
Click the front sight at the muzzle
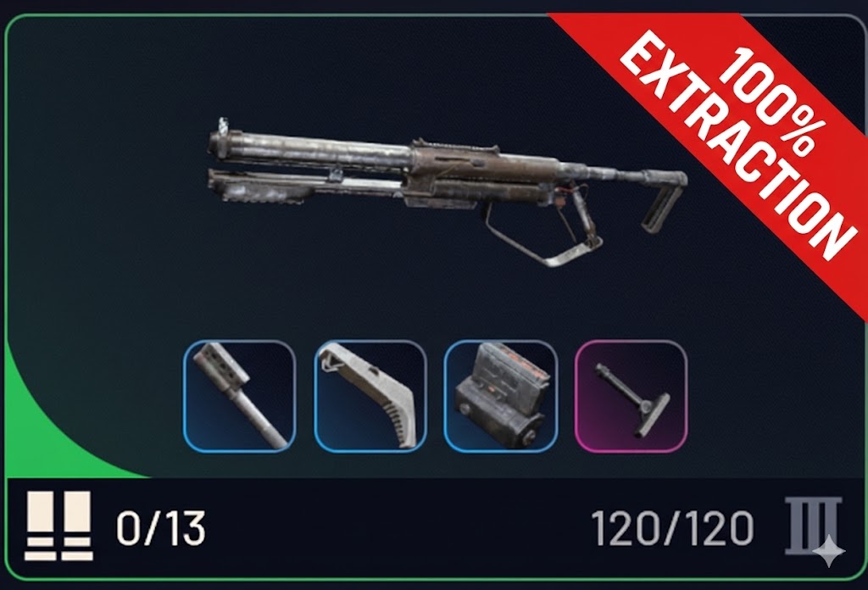pos(224,126)
